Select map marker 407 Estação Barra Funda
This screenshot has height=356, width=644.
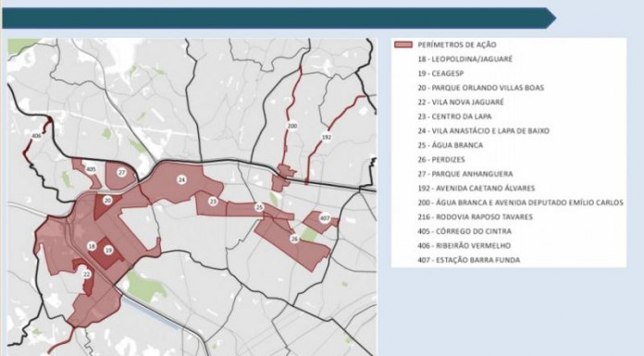(325, 218)
